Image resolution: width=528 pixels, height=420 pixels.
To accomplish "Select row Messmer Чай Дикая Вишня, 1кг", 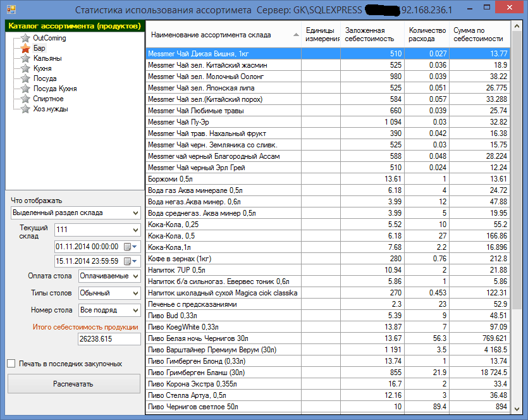I will (x=328, y=54).
